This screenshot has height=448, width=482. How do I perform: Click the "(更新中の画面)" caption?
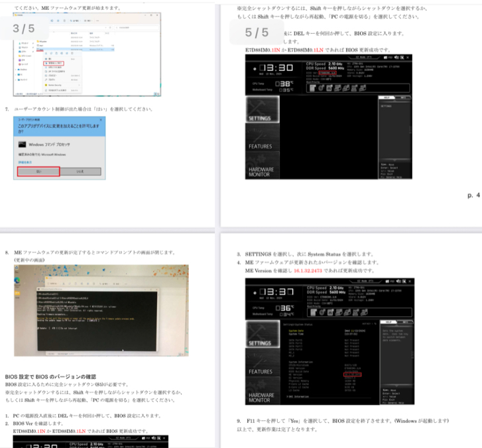click(x=30, y=260)
